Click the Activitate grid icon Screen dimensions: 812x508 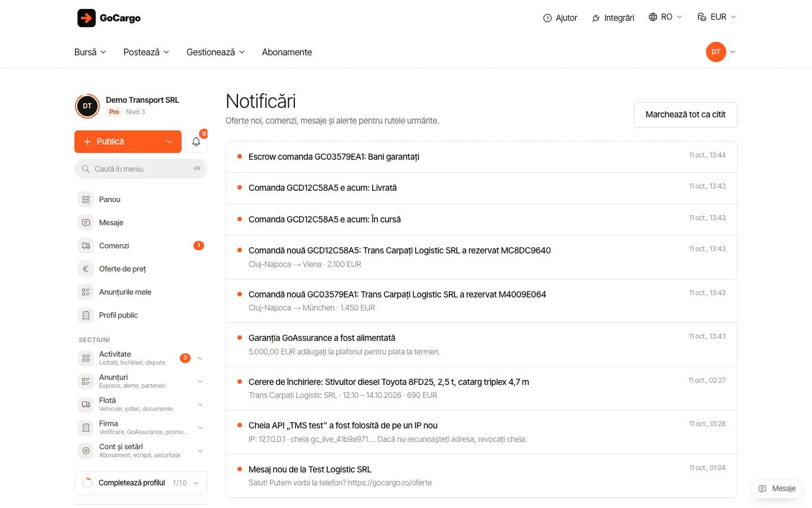click(x=86, y=358)
